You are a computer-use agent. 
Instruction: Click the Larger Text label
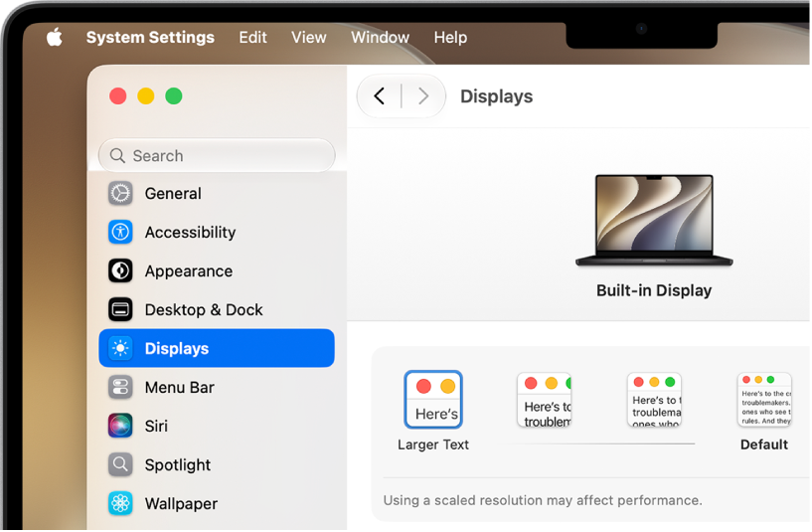(x=433, y=444)
